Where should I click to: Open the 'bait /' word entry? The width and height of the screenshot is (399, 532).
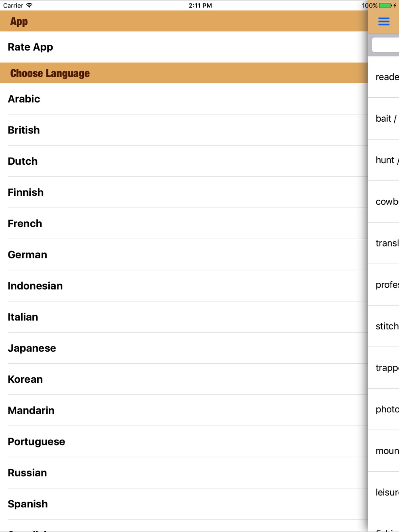pos(383,118)
